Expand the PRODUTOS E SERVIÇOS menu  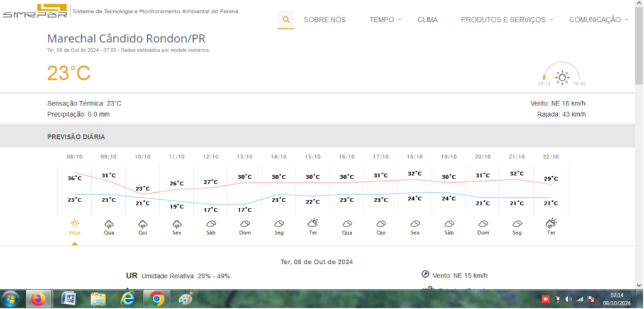pyautogui.click(x=508, y=19)
